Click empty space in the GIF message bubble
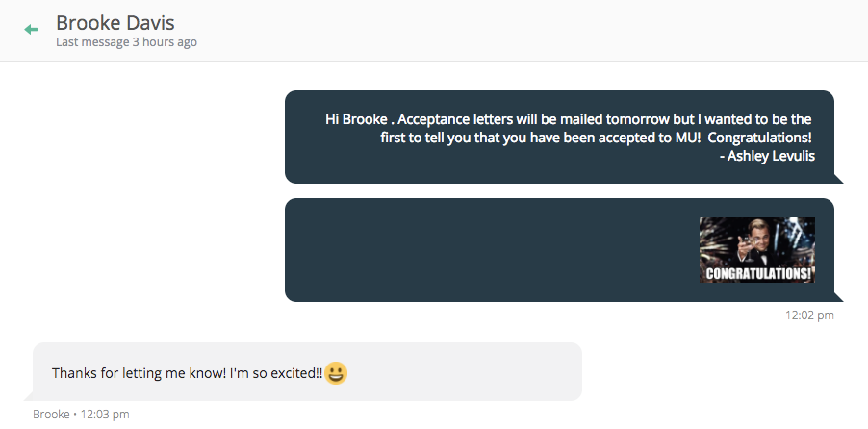Screen dimensions: 868x429 coord(481,250)
